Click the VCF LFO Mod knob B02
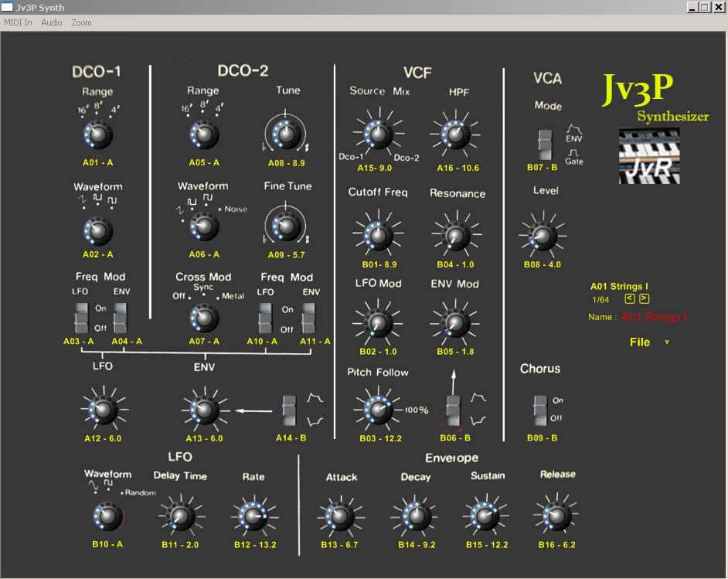This screenshot has width=728, height=579. tap(378, 322)
